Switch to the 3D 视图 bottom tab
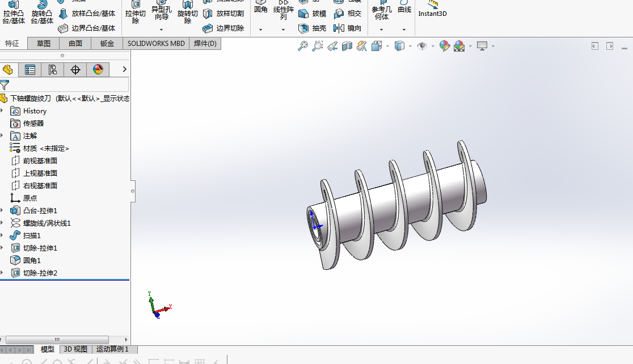 pyautogui.click(x=75, y=349)
